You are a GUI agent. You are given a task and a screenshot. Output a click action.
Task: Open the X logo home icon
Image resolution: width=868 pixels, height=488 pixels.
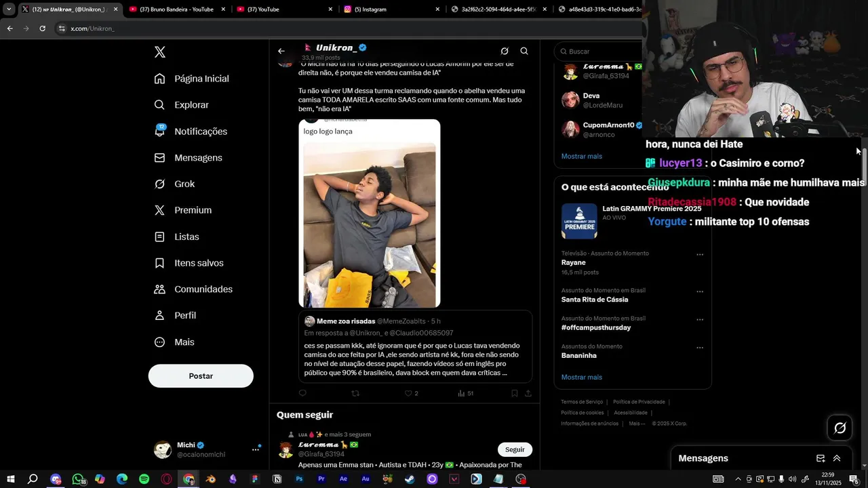159,52
